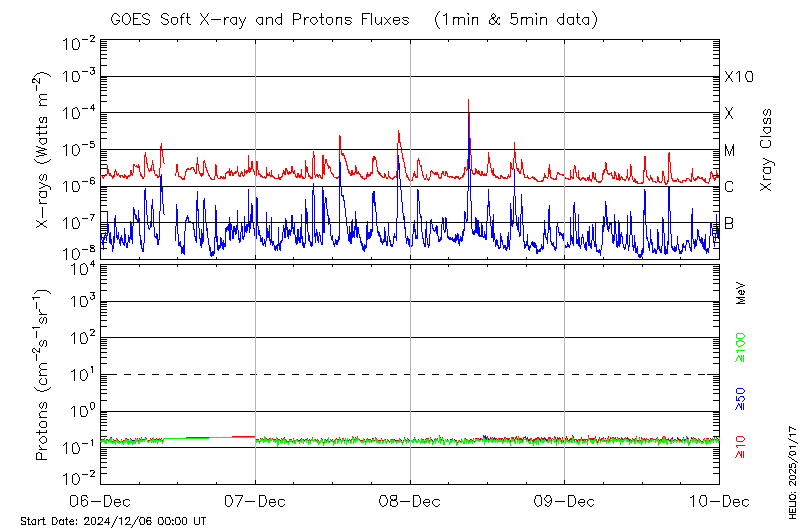Screen dimensions: 800x530
Task: Click the C class label
Action: (x=729, y=187)
